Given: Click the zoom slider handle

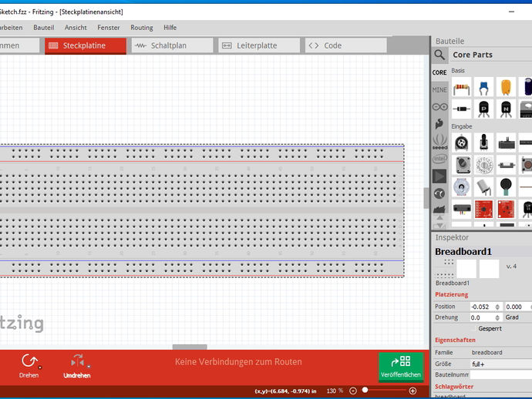Looking at the screenshot, I should point(365,390).
